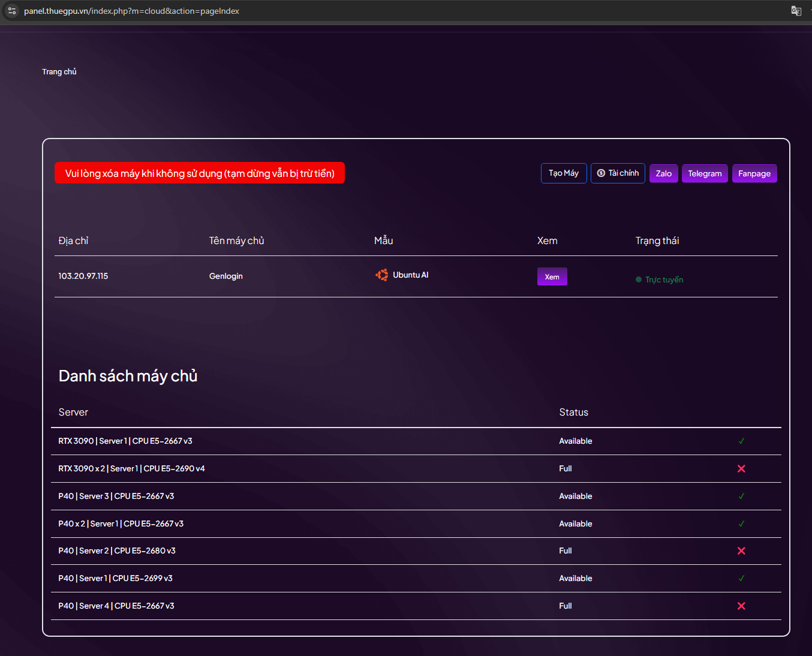Click Full status of P40 Server 2
Viewport: 812px width, 656px height.
[566, 551]
